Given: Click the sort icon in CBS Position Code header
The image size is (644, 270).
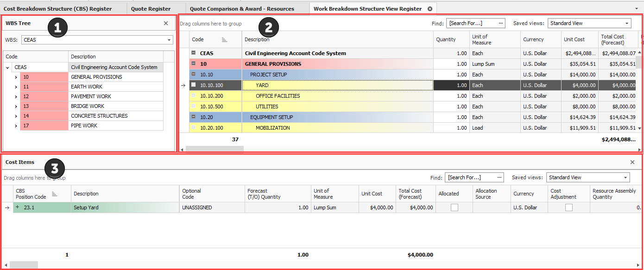Looking at the screenshot, I should click(x=54, y=194).
